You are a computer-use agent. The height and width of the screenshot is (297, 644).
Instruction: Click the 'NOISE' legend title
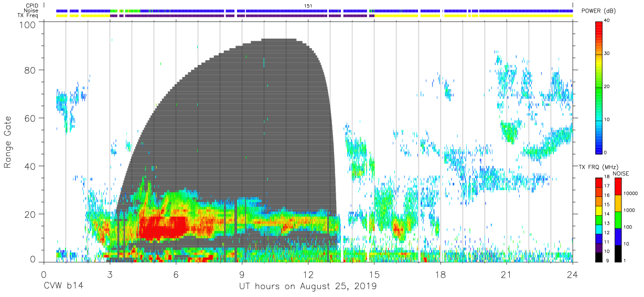coord(621,173)
